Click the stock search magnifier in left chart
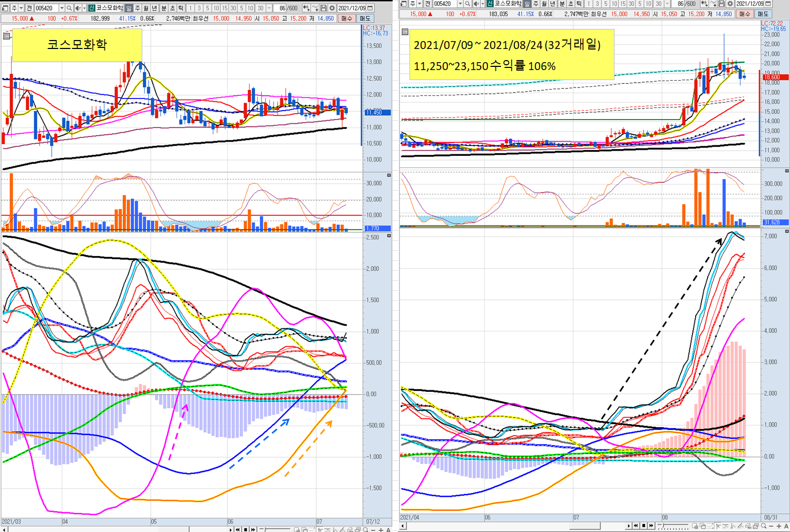This screenshot has width=790, height=532. point(70,8)
